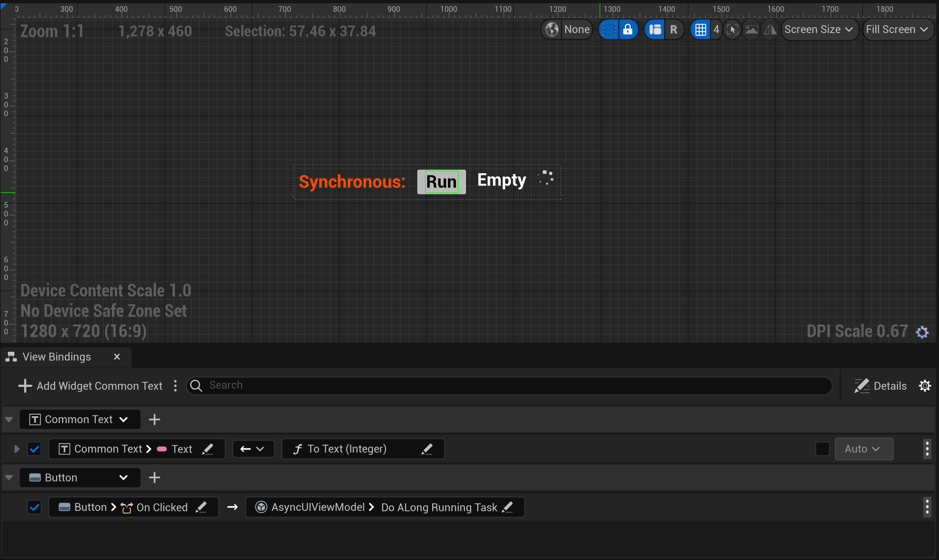939x560 pixels.
Task: Open the Auto execution mode dropdown
Action: point(864,449)
